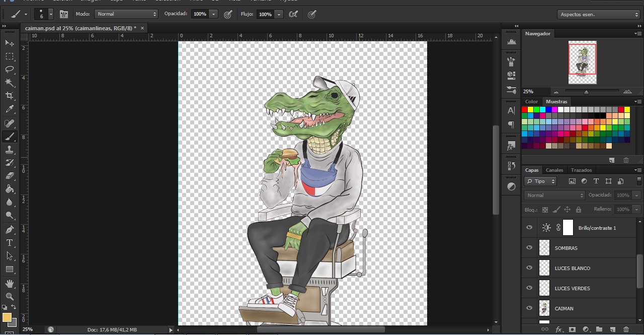This screenshot has height=335, width=644.
Task: Hide the Brillo/contraste 1 layer
Action: (529, 228)
